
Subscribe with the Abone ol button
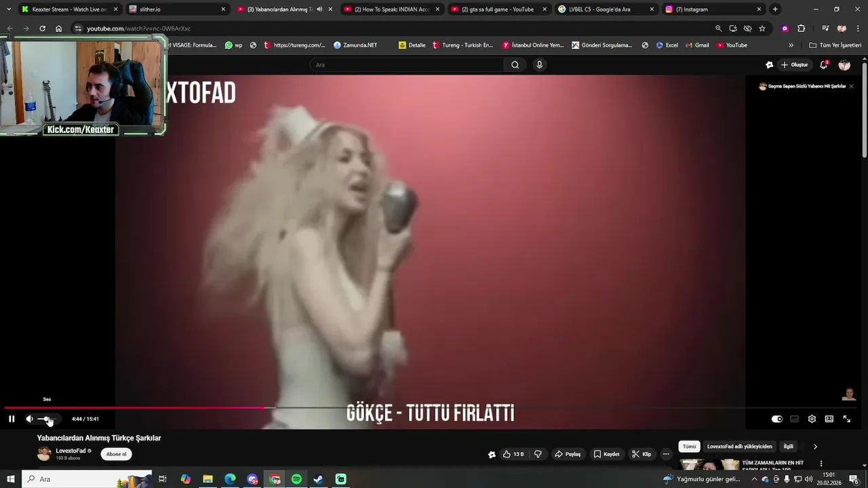pos(116,454)
